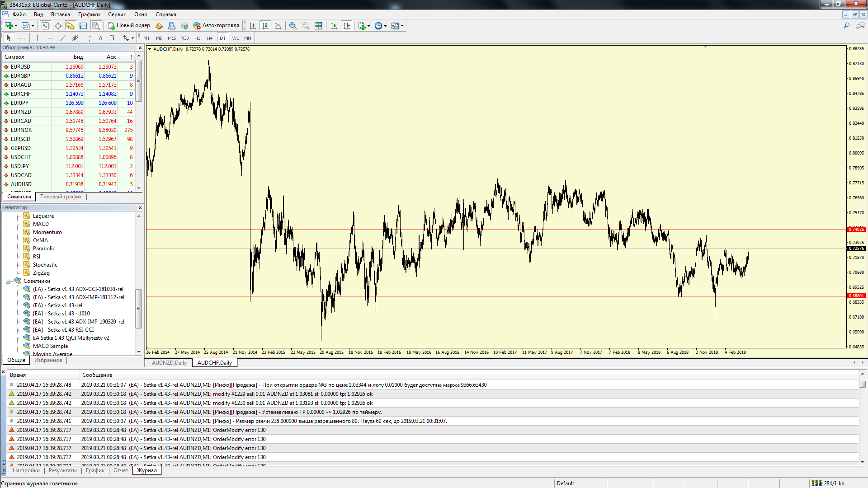
Task: Open periods dropdown arrow
Action: coord(385,26)
